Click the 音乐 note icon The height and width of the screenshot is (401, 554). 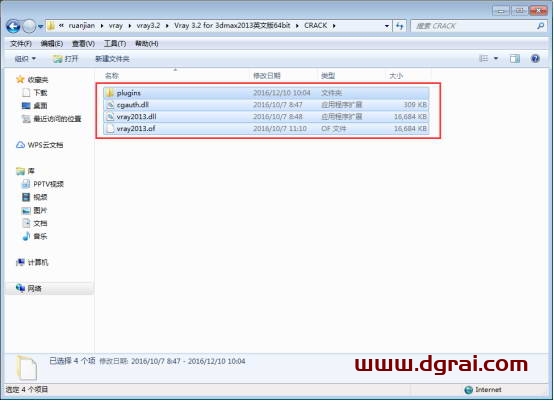(x=26, y=236)
